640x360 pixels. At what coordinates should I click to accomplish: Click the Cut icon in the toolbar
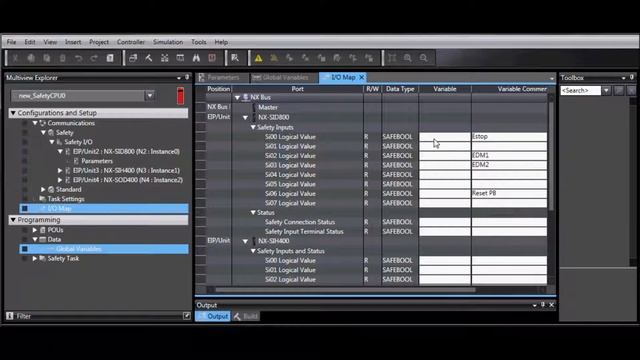15,58
